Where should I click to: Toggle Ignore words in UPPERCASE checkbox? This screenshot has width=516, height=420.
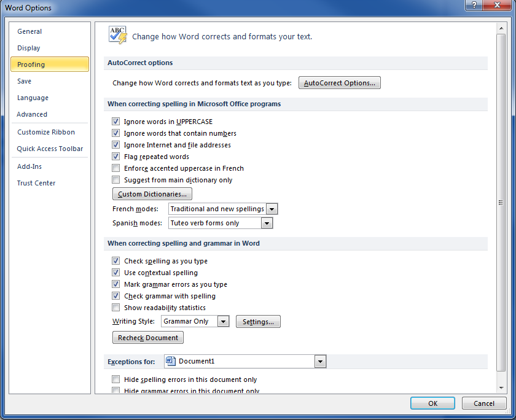coord(115,122)
